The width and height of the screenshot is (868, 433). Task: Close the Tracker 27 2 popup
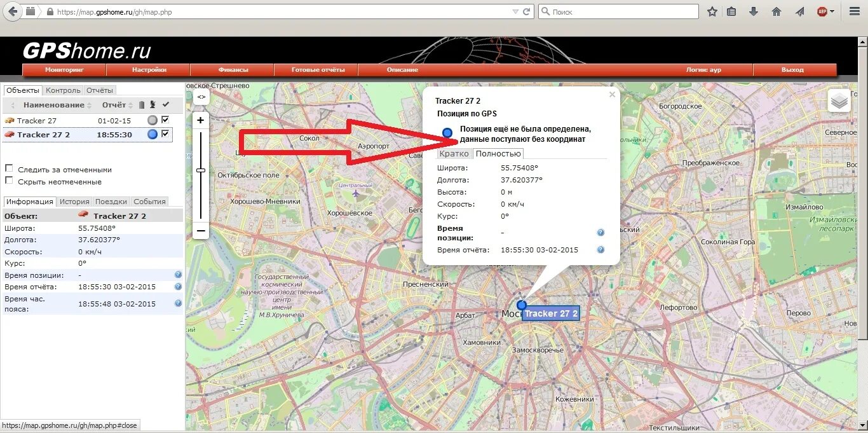pyautogui.click(x=612, y=94)
